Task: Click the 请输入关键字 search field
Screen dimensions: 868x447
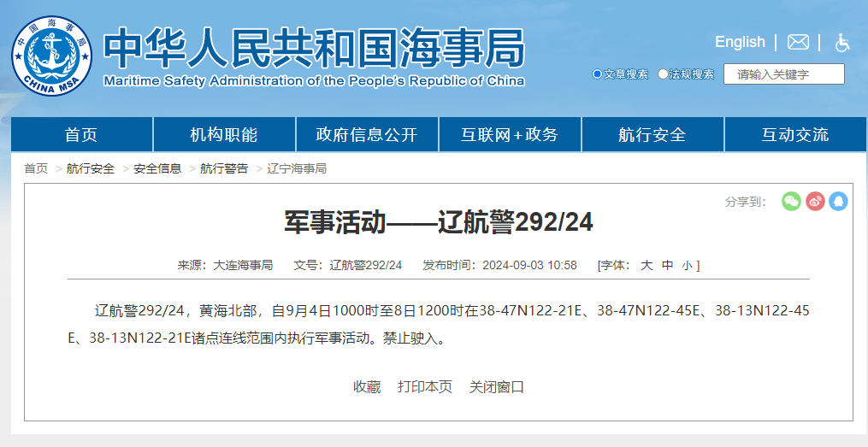Action: [784, 74]
